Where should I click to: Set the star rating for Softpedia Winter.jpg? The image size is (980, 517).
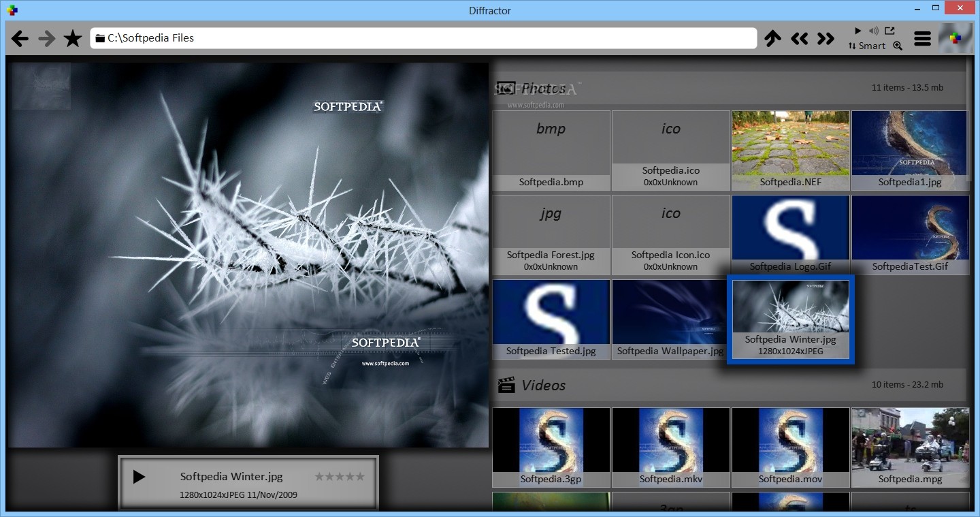[340, 477]
